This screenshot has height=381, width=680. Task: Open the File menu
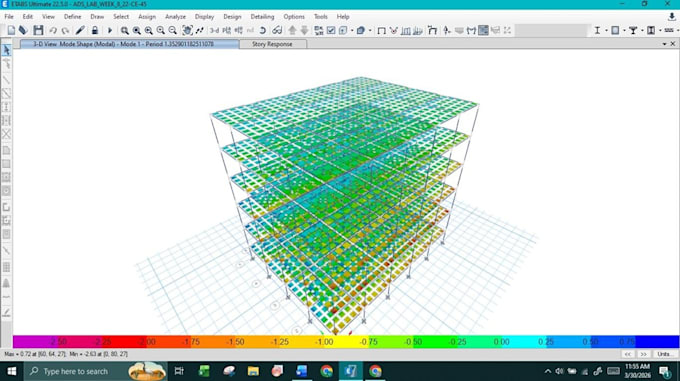[x=9, y=16]
